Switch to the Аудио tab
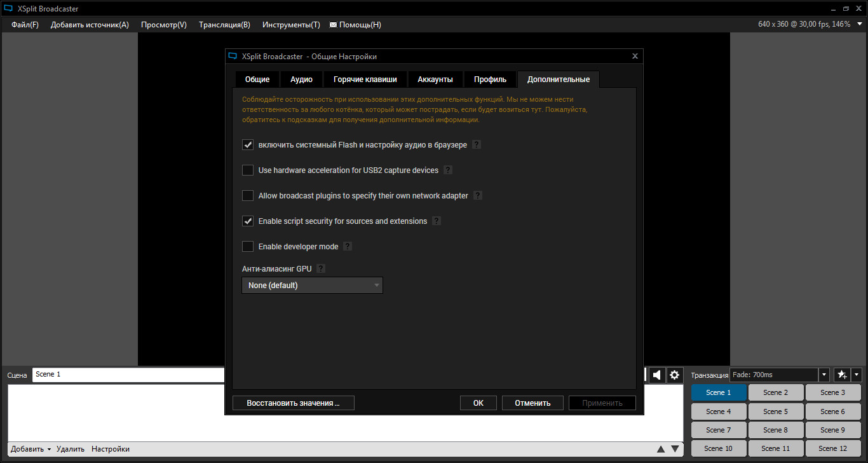Viewport: 868px width, 463px height. pyautogui.click(x=301, y=79)
